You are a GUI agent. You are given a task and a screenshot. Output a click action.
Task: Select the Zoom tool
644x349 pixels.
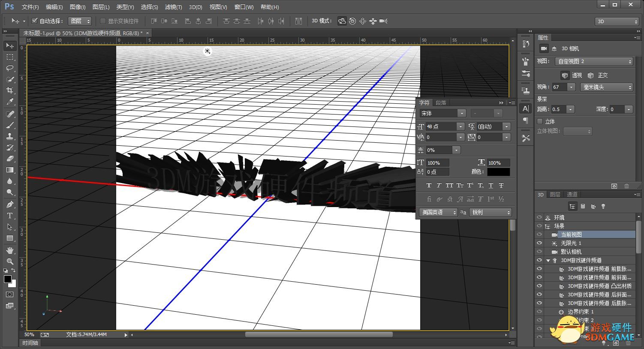pos(9,261)
